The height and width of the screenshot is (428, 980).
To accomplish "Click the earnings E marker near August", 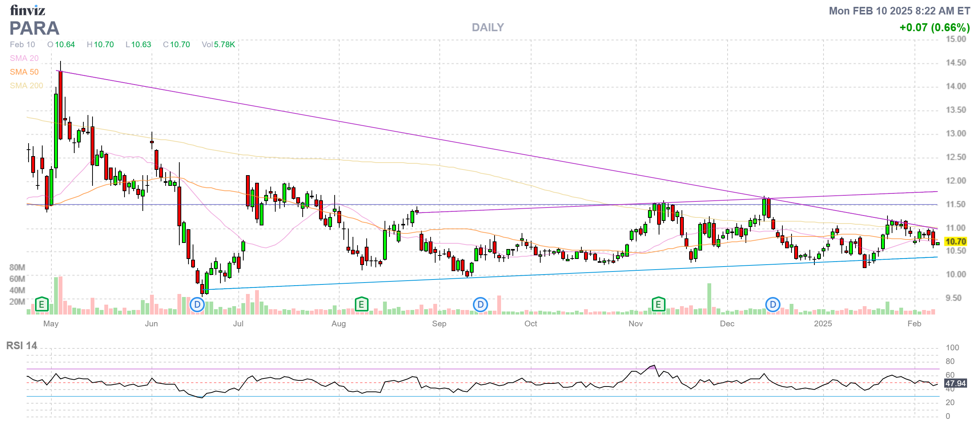I will 361,304.
